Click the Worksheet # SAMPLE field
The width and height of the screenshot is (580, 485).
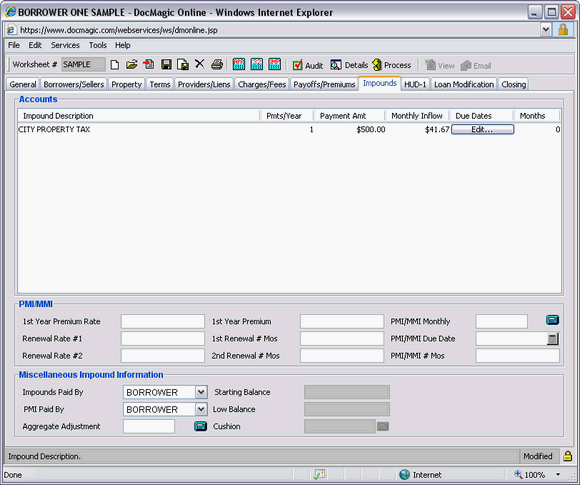point(84,64)
